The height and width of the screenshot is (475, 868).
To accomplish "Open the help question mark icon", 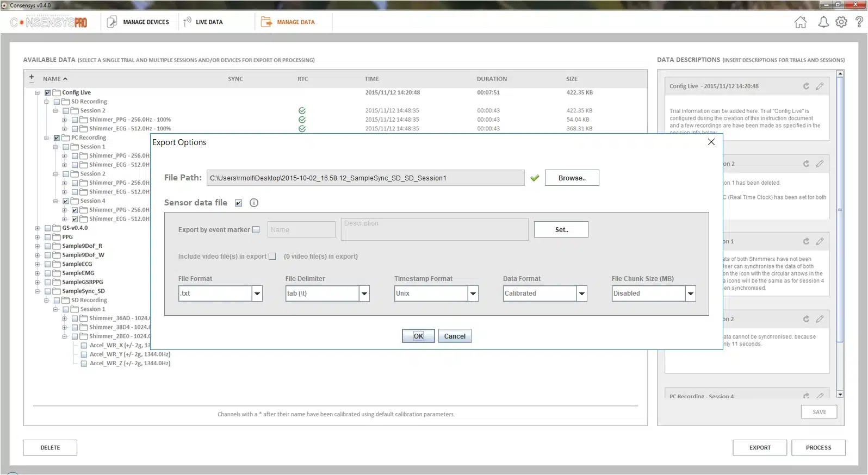I will tap(859, 22).
